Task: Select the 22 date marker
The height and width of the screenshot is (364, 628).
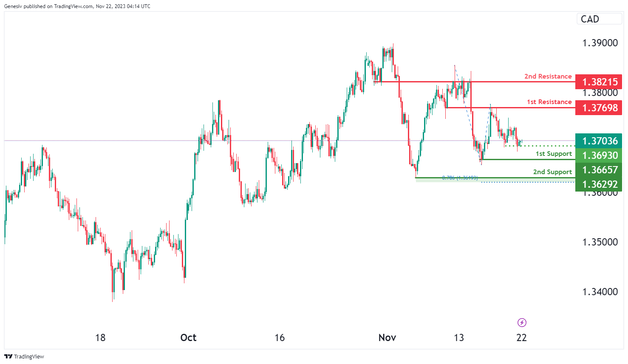Action: [x=521, y=338]
